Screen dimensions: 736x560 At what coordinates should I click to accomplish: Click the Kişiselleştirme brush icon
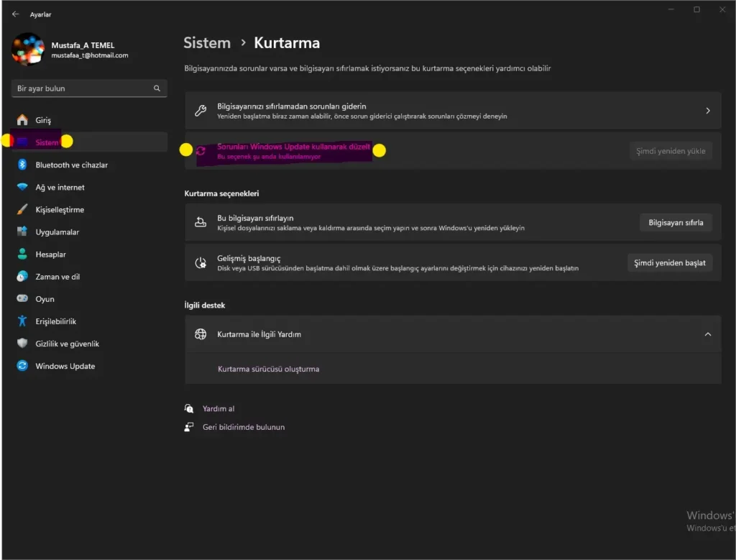click(x=22, y=209)
